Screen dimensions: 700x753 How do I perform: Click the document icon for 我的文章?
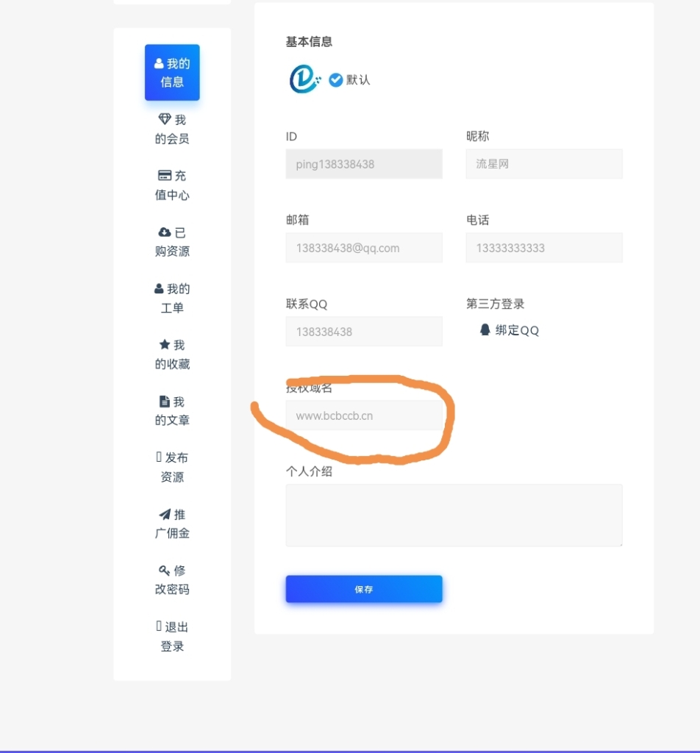[165, 401]
